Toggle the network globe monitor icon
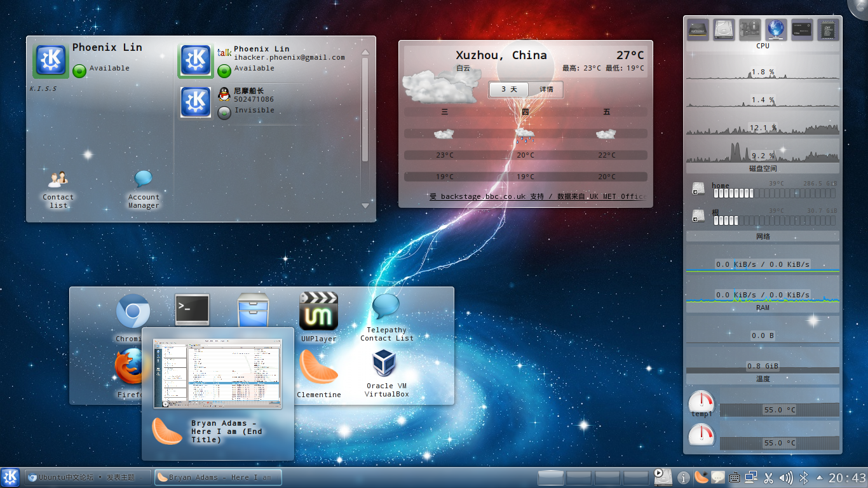 [776, 29]
